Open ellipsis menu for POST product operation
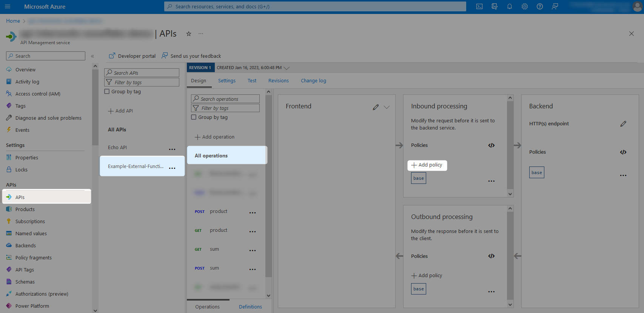 [x=253, y=213]
